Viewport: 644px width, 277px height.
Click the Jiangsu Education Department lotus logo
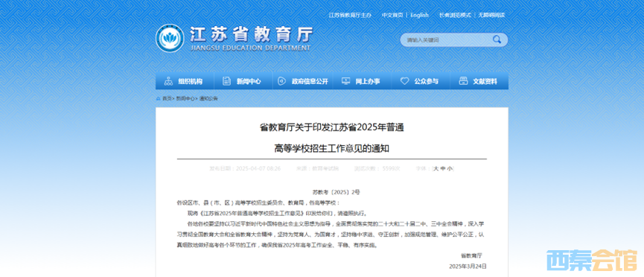coord(170,39)
